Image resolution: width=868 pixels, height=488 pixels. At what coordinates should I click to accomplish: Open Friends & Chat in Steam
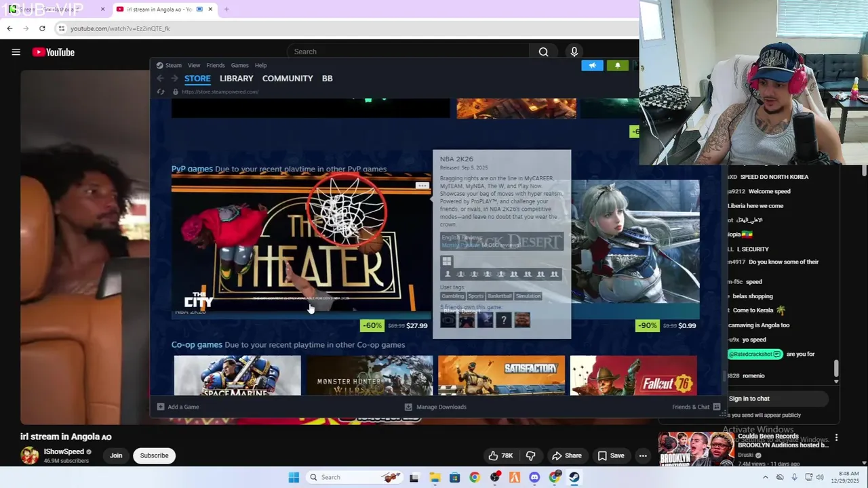tap(696, 407)
